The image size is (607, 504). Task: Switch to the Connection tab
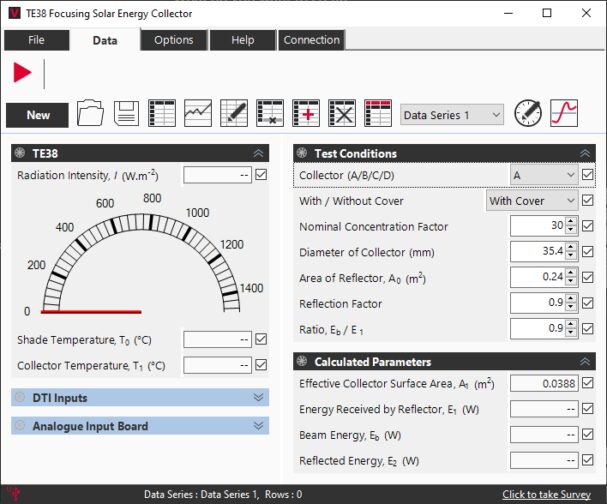(x=311, y=40)
